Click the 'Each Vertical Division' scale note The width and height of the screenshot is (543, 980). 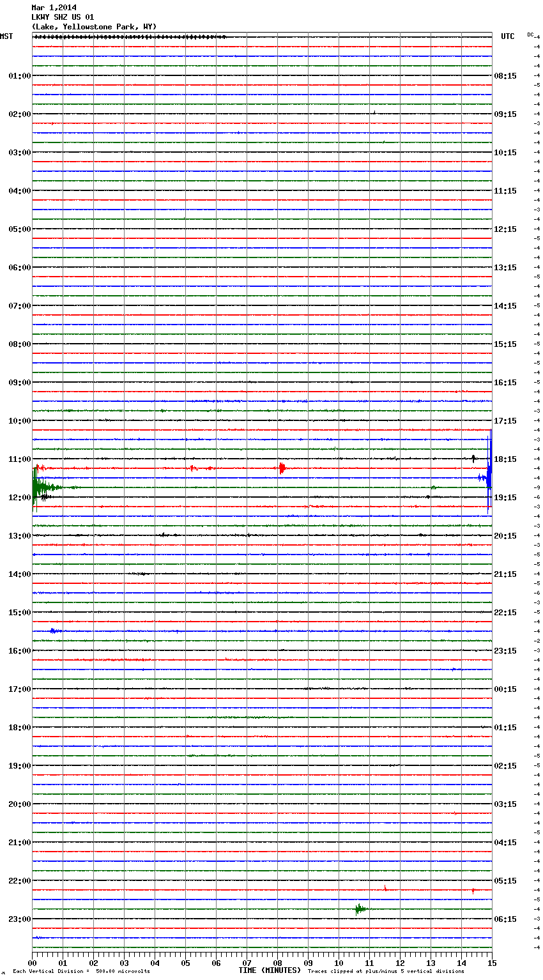point(81,972)
